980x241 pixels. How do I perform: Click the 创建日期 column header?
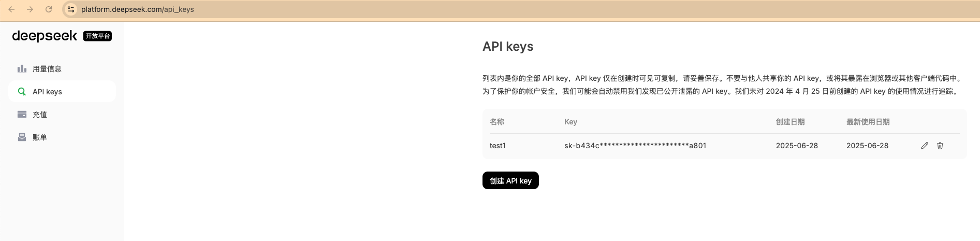[x=790, y=122]
